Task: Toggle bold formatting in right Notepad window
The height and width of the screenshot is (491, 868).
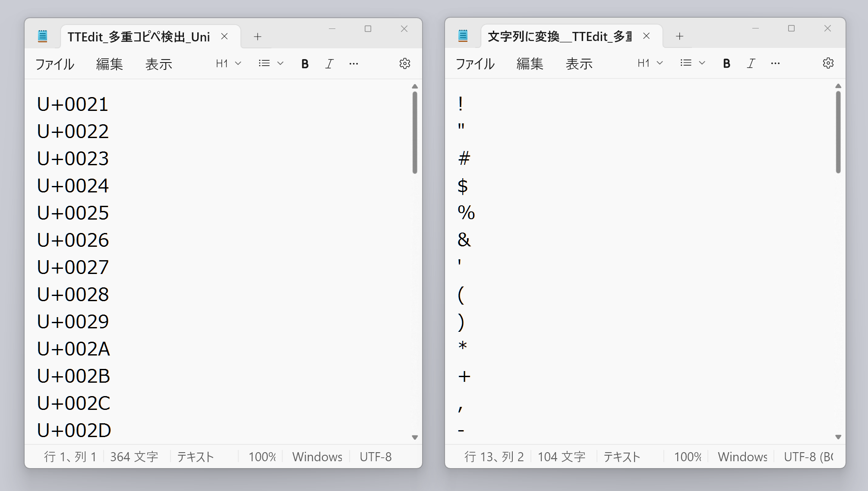Action: tap(726, 63)
